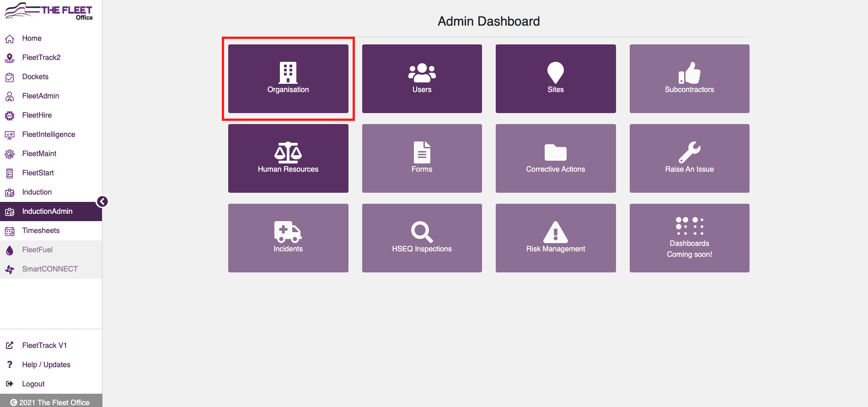Click the Dockets clipboard icon
Image resolution: width=868 pixels, height=407 pixels.
(x=10, y=77)
